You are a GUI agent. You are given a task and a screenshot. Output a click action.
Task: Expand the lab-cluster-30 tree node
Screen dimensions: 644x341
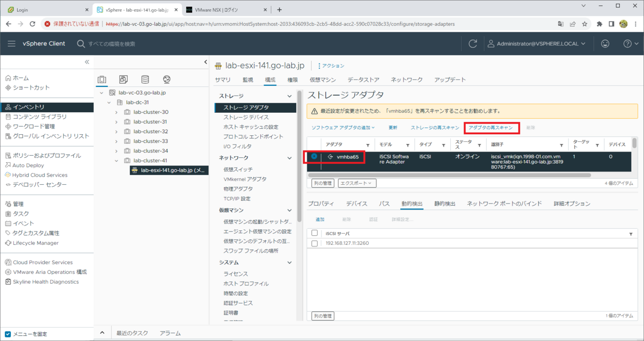pos(117,111)
